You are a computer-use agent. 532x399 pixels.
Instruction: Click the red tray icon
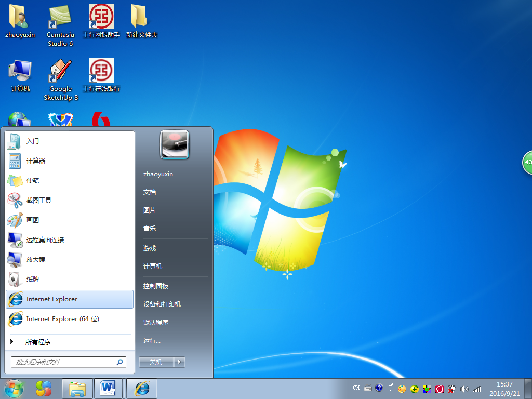440,389
